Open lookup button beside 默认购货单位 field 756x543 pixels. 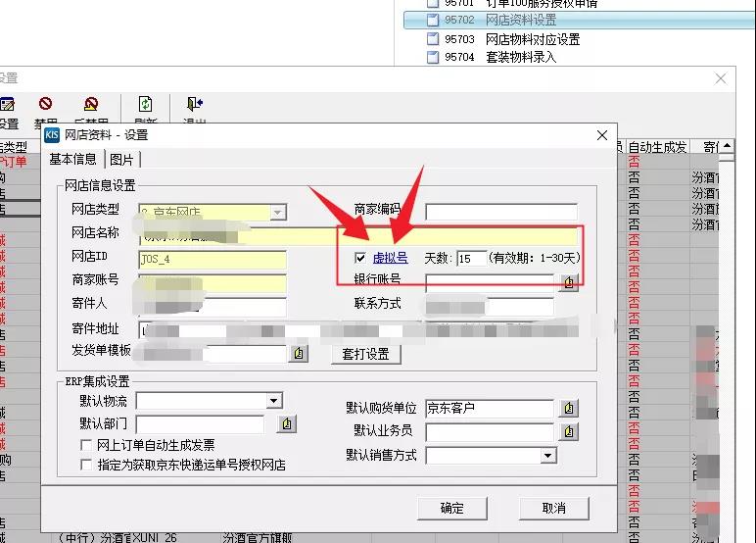coord(569,408)
